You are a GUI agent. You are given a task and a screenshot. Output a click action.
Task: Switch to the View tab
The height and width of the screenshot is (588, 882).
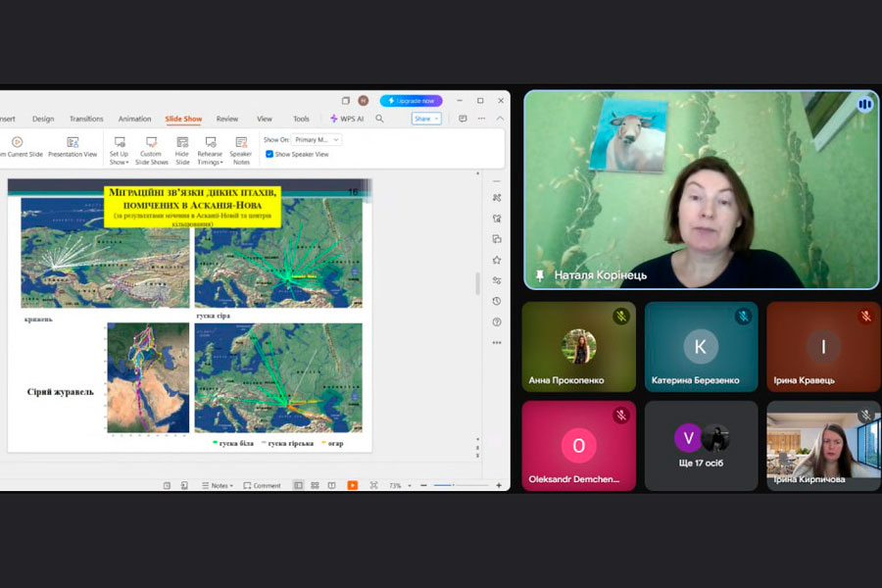tap(265, 119)
